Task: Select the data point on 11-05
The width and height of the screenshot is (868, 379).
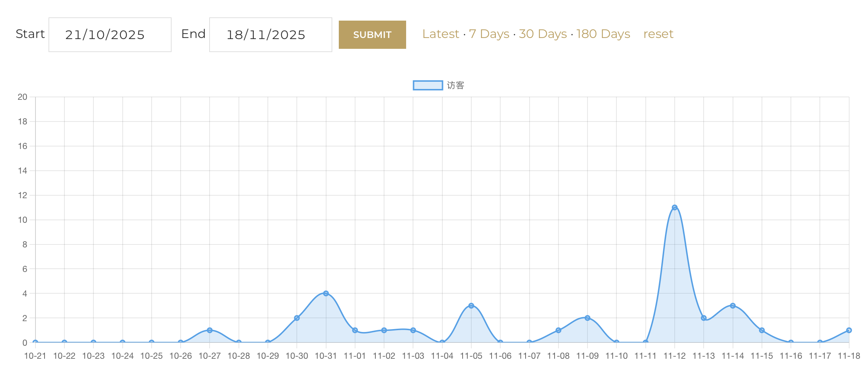Action: [471, 306]
